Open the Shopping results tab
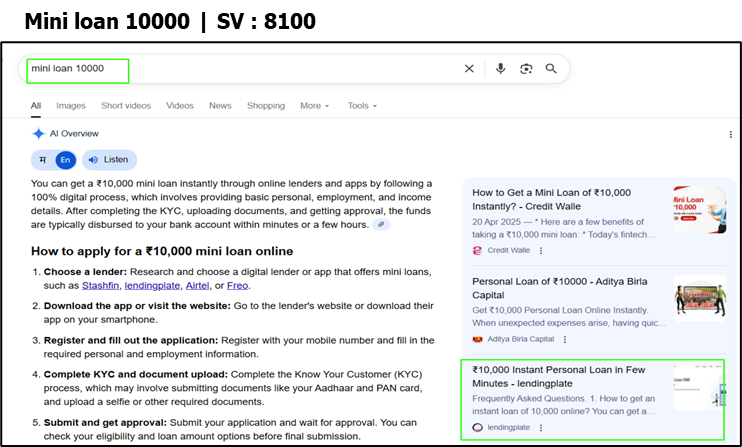This screenshot has height=447, width=742. (x=266, y=106)
